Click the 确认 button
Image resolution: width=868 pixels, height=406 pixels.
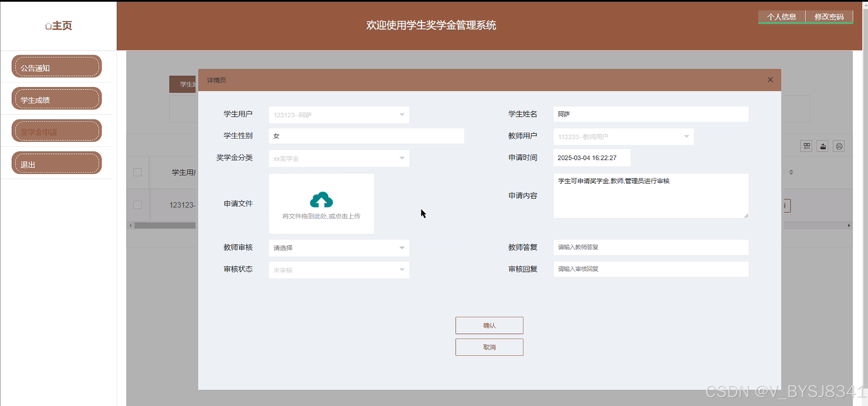pos(489,325)
